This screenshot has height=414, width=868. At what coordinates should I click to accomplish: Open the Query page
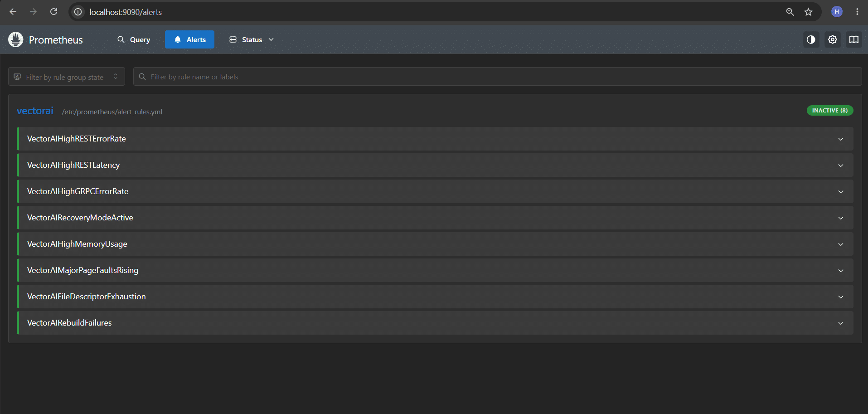pos(134,39)
